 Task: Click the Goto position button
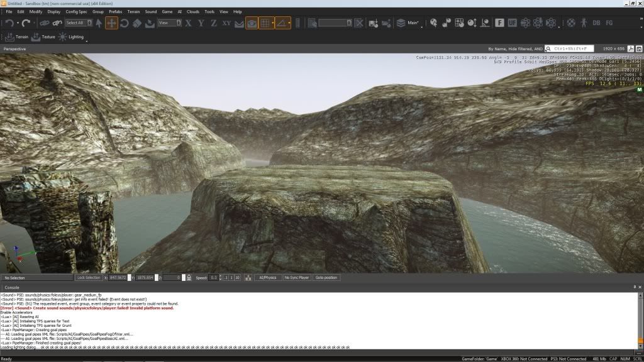pos(326,278)
